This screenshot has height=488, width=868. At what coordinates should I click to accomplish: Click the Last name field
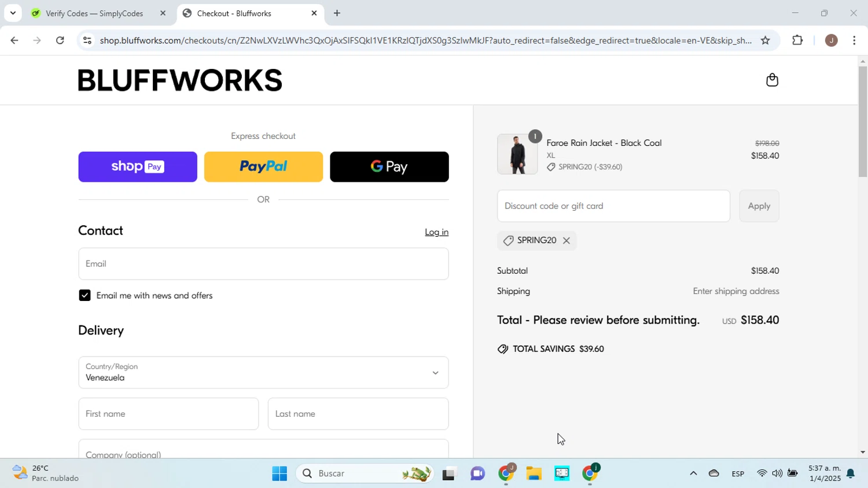click(x=358, y=414)
